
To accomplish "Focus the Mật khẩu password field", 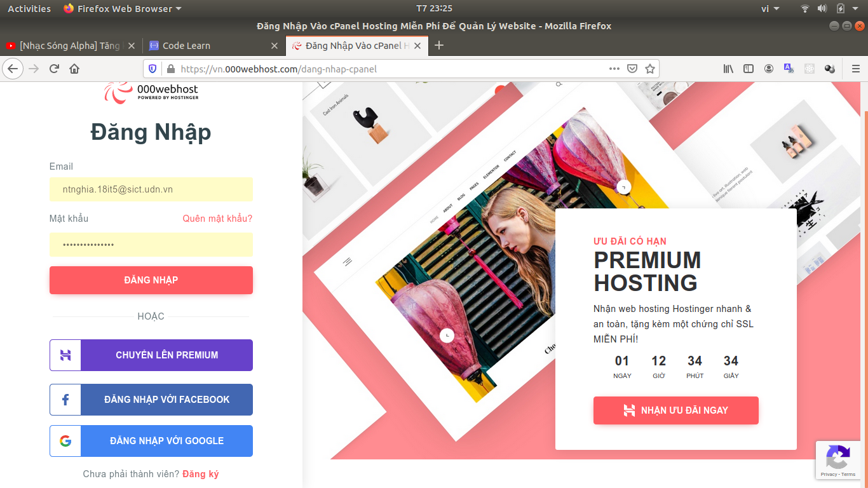I will click(x=151, y=245).
